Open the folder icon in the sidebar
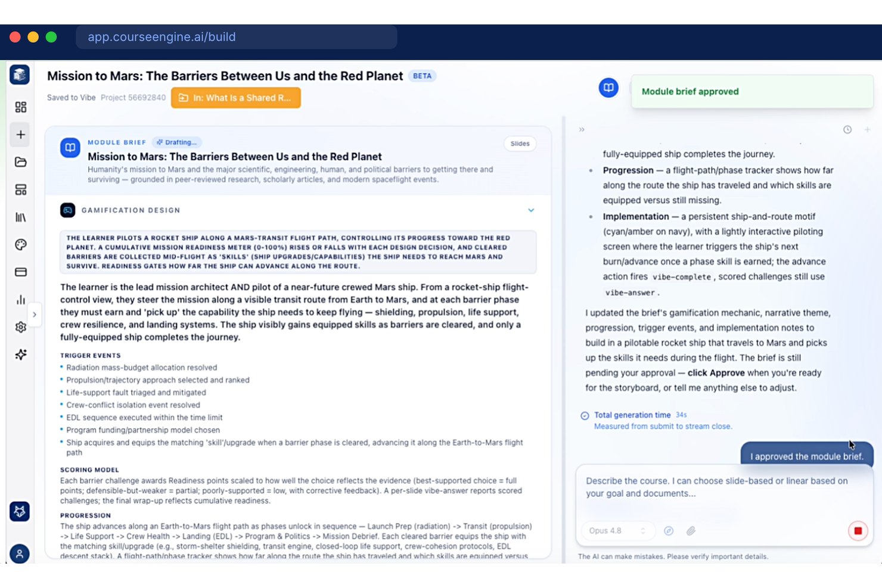Viewport: 882px width, 588px height. pyautogui.click(x=21, y=162)
